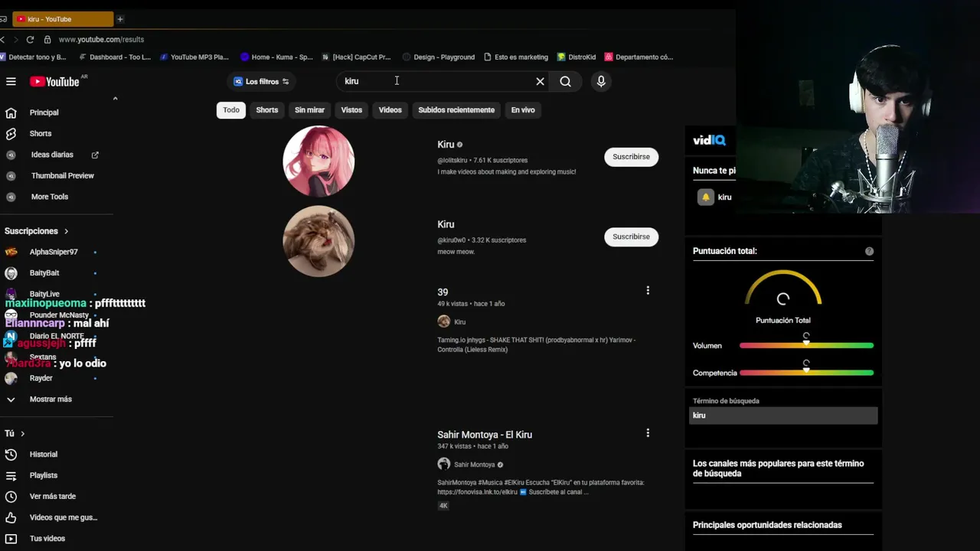Image resolution: width=980 pixels, height=551 pixels.
Task: Click the Principal home icon in sidebar
Action: (x=11, y=112)
